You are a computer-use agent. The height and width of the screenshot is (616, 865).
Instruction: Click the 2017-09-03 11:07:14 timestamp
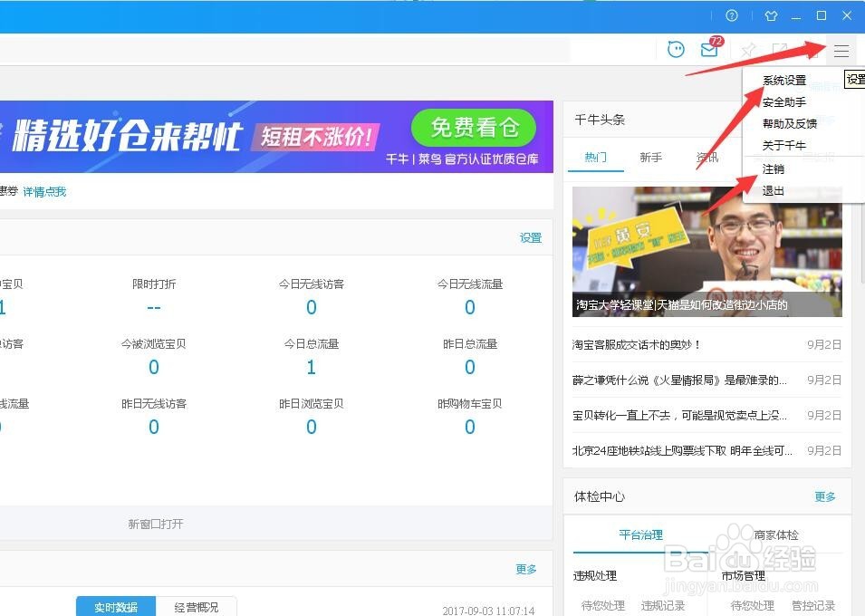coord(488,611)
